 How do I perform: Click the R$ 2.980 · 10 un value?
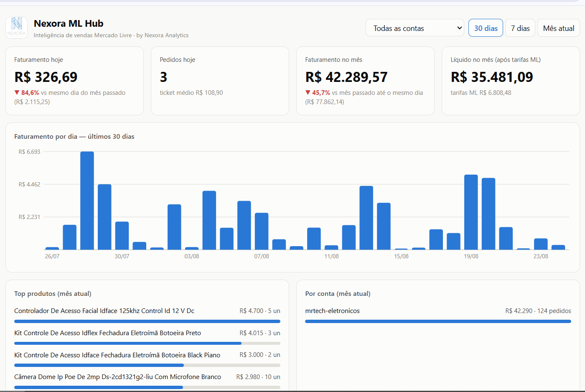[258, 377]
